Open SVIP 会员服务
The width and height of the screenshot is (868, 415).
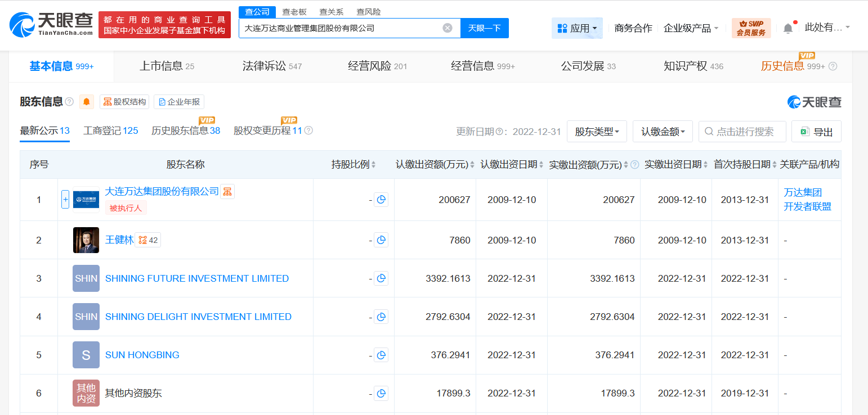[751, 26]
